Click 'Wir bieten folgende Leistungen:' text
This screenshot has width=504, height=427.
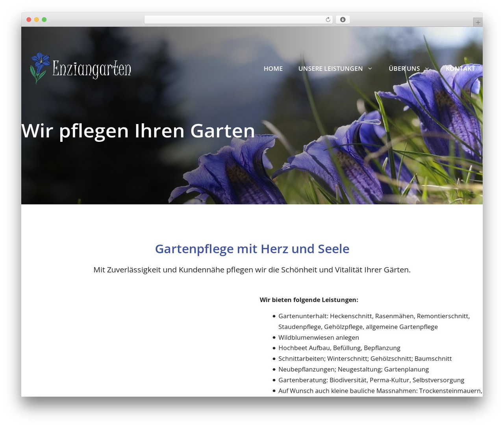point(309,300)
